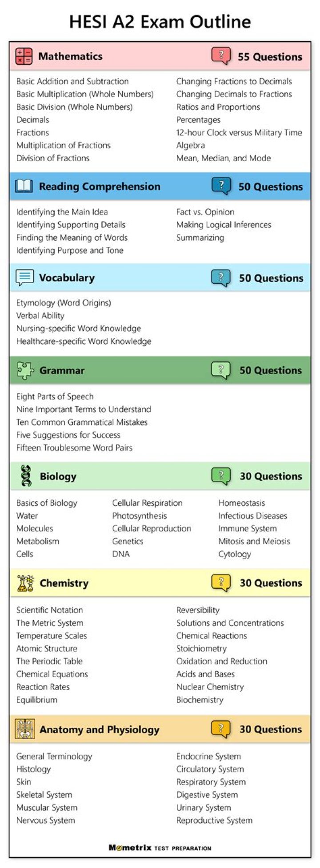Screen dimensions: 320x868
Task: Click the "Nervous System" topic
Action: tap(46, 820)
